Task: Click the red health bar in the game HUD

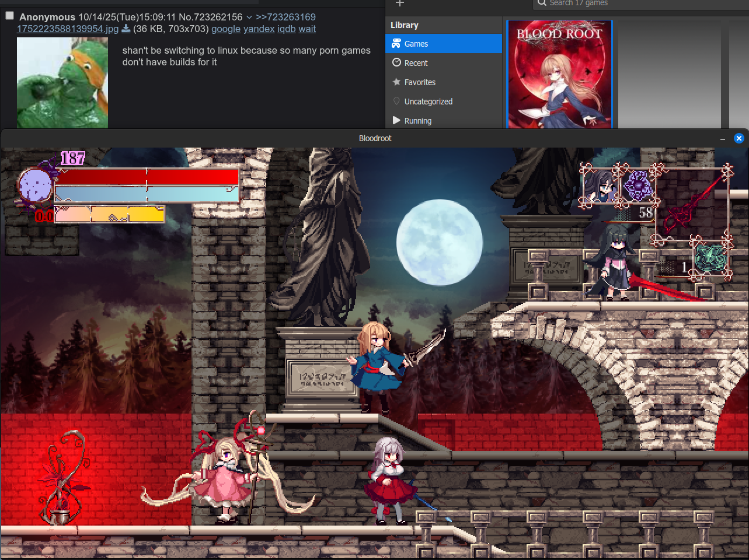Action: [x=147, y=177]
